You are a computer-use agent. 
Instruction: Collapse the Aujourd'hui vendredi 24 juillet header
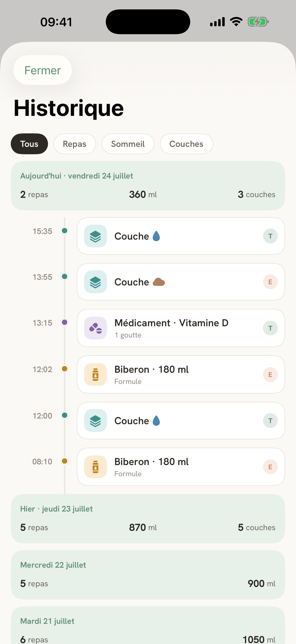tap(148, 185)
